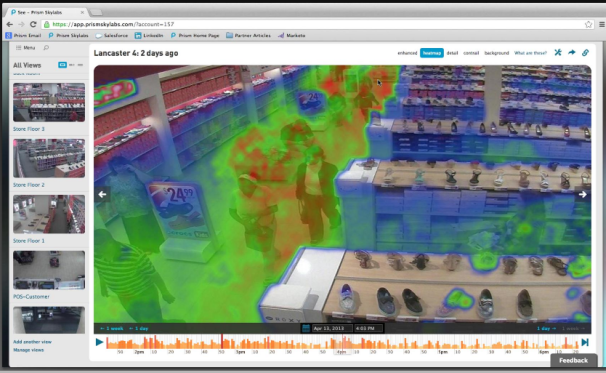
Task: Bookmark this page with the star icon
Action: point(588,24)
